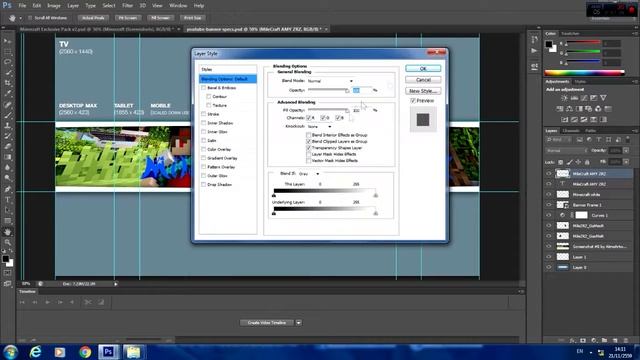Viewport: 640px width, 360px height.
Task: Open the Layers panel Fill dropdown arrow
Action: pos(626,162)
